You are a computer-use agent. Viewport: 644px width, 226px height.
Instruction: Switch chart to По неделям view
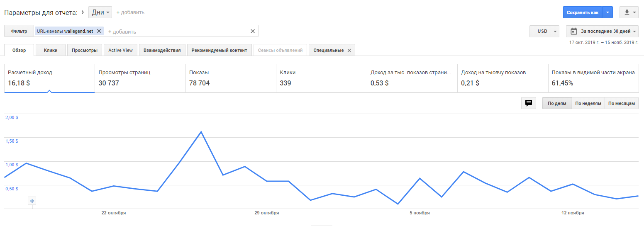click(x=588, y=103)
